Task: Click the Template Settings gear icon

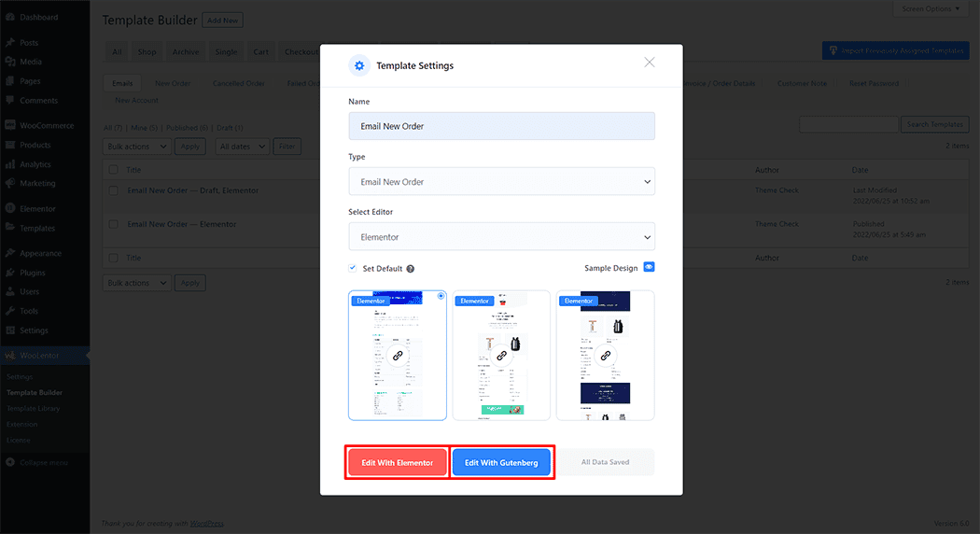Action: click(359, 65)
